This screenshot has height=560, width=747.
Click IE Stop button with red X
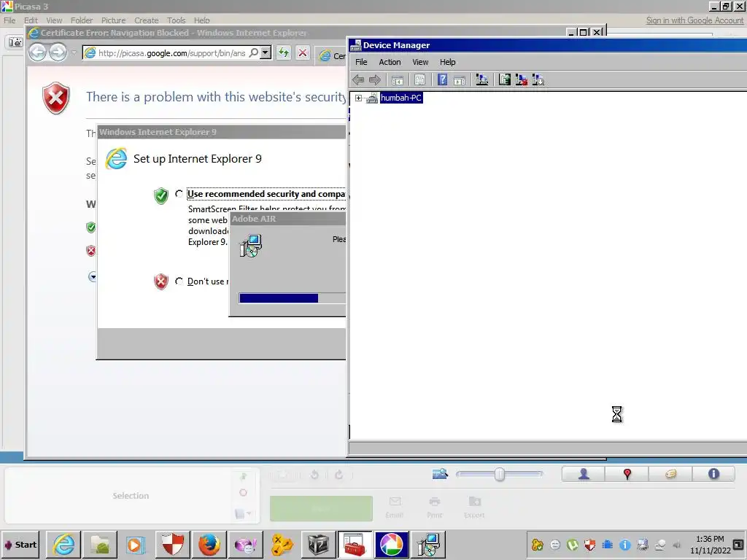pyautogui.click(x=303, y=52)
